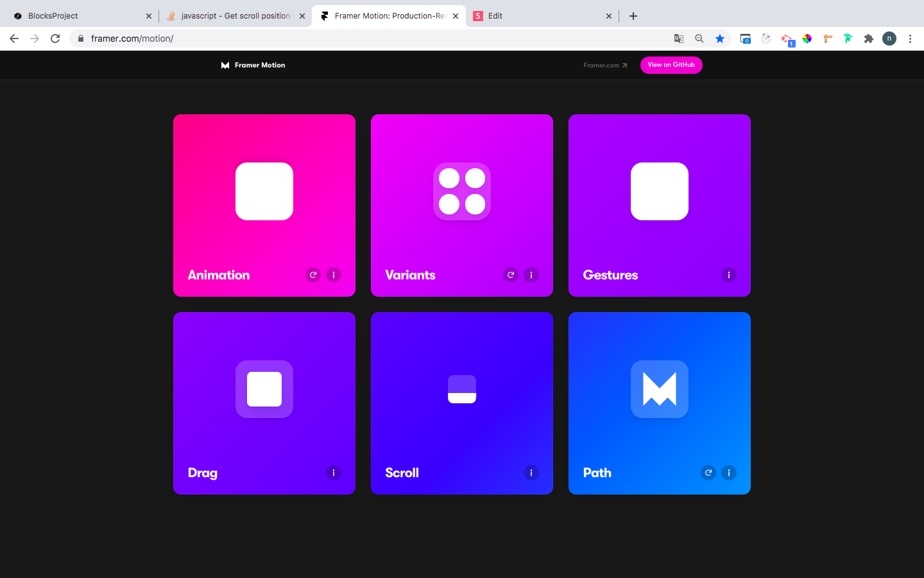Image resolution: width=924 pixels, height=578 pixels.
Task: Open a new browser tab
Action: click(x=633, y=16)
